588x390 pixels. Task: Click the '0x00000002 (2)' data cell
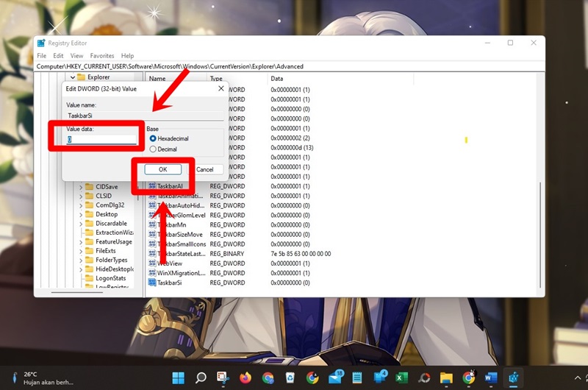coord(290,138)
